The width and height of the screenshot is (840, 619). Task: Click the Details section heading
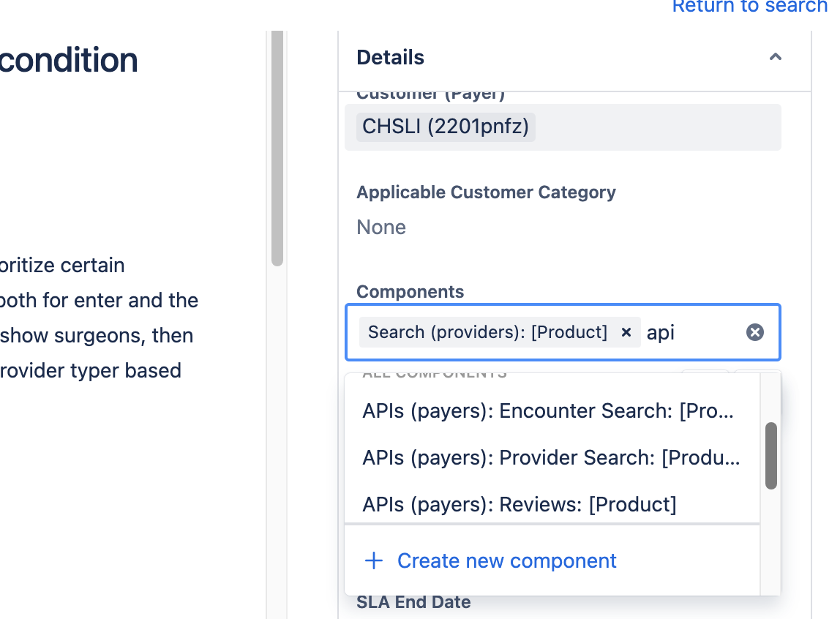point(390,57)
